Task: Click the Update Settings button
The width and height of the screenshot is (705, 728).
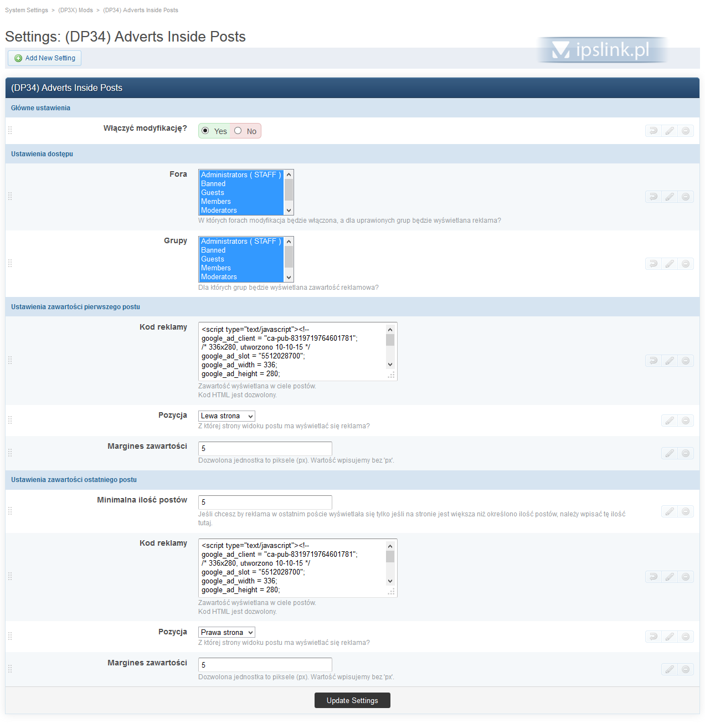Action: (x=352, y=700)
